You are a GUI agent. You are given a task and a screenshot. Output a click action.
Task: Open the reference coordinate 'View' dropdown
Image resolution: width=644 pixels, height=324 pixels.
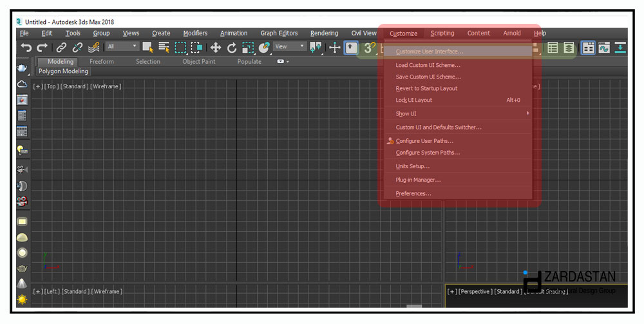290,46
